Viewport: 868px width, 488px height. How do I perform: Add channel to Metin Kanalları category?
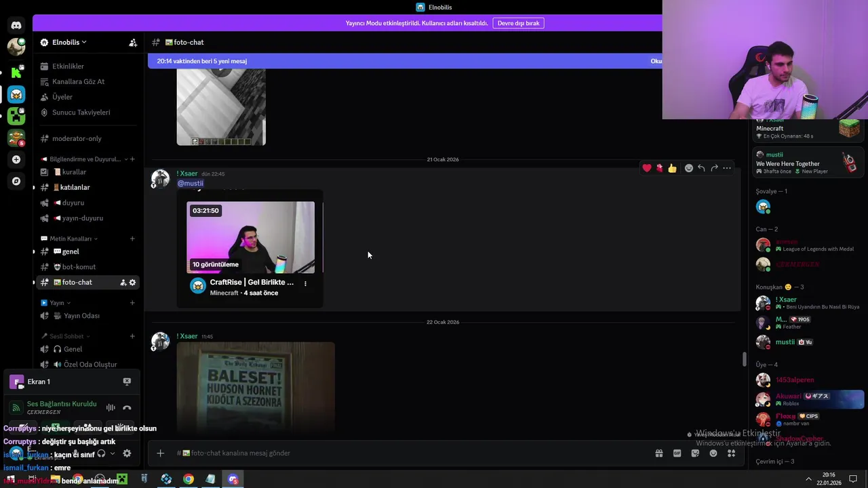pos(132,239)
